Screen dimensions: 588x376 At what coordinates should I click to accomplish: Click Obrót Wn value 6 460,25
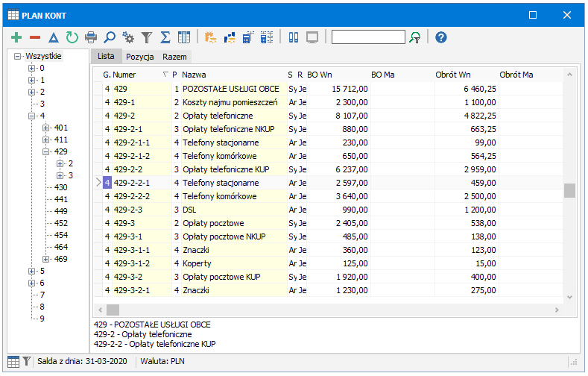(x=480, y=89)
